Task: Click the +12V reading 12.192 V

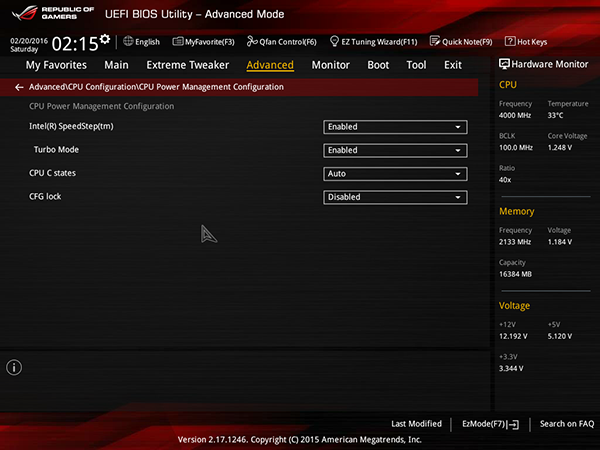Action: point(513,336)
